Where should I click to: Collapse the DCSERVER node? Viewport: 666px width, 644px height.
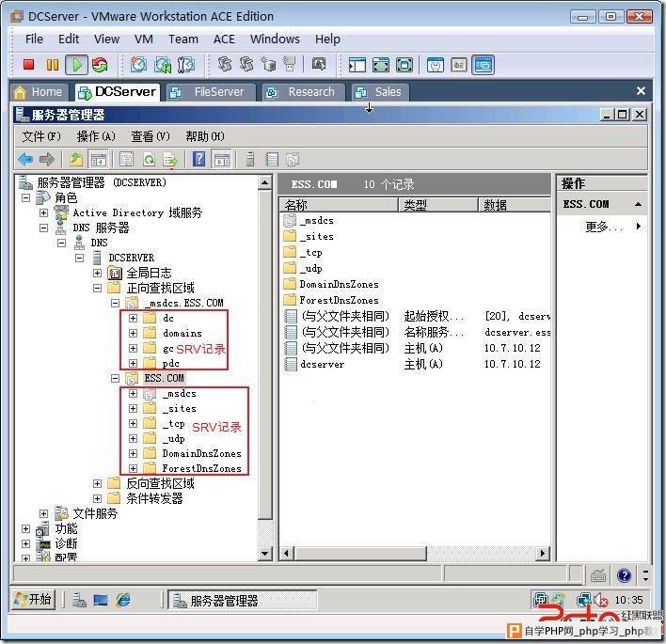click(x=79, y=258)
